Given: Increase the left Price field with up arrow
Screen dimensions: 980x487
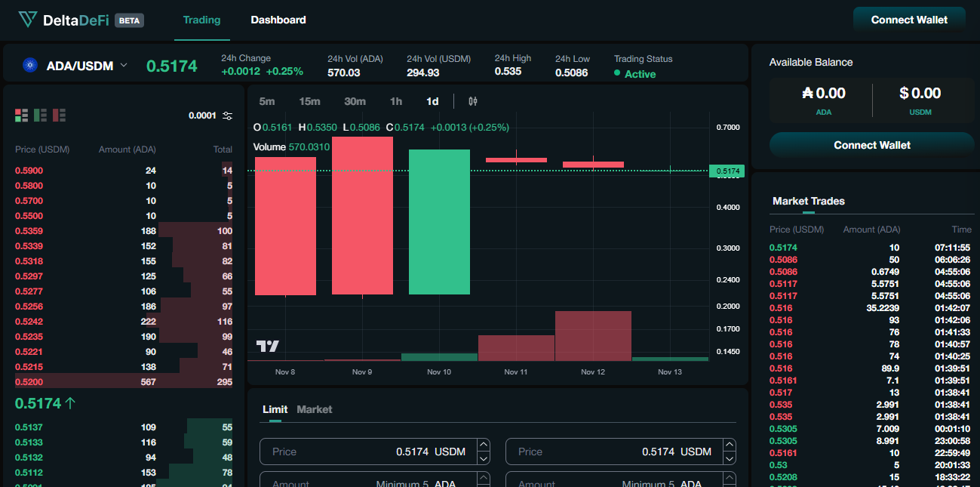Looking at the screenshot, I should [484, 445].
